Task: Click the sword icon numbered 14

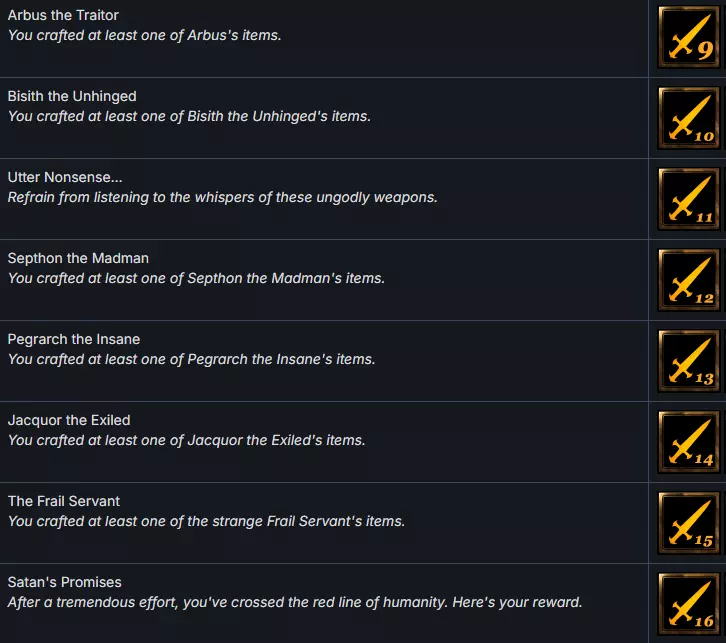Action: coord(688,442)
